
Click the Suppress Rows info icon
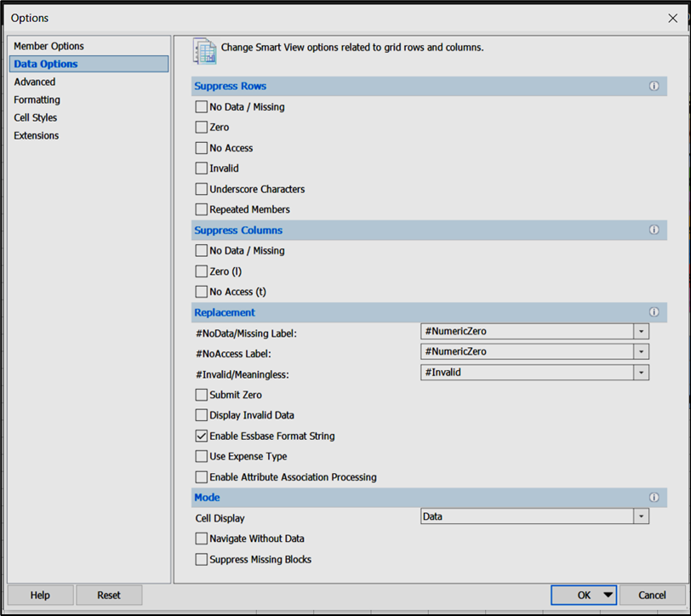tap(654, 86)
